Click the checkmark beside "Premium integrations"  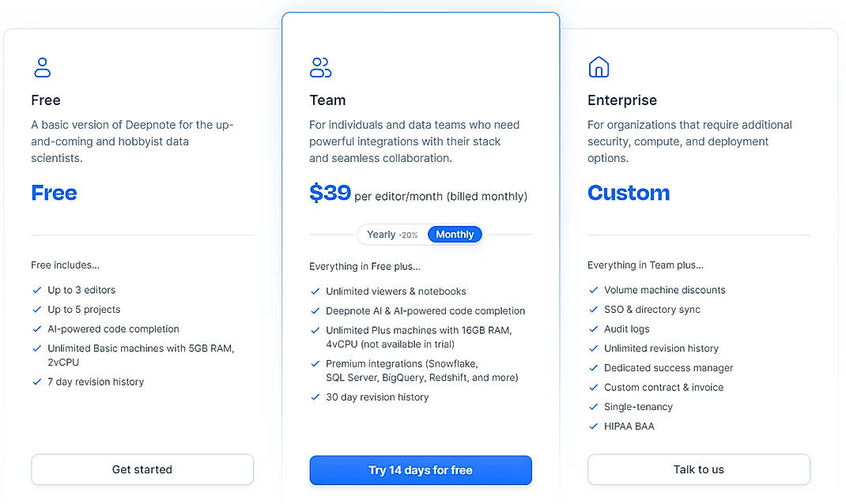tap(315, 363)
